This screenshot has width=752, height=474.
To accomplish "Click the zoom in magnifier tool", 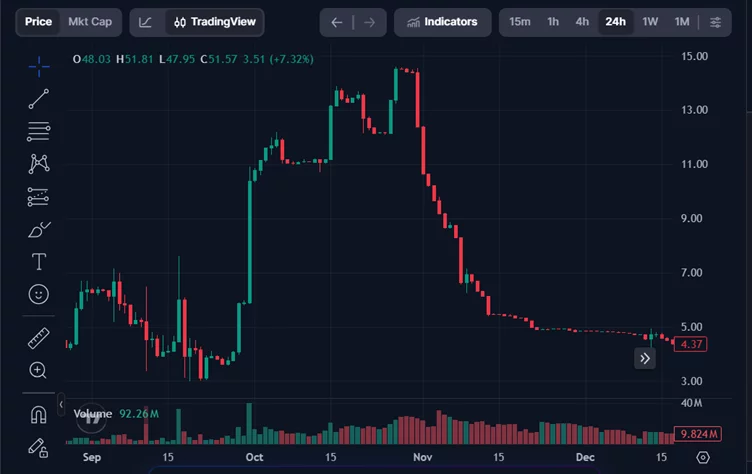I will [39, 370].
